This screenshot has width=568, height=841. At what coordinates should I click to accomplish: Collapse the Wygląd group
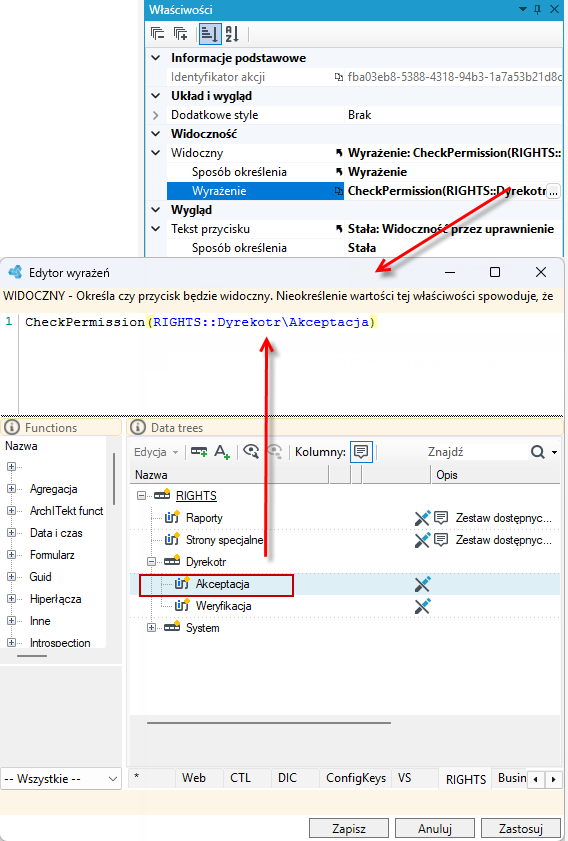click(156, 210)
